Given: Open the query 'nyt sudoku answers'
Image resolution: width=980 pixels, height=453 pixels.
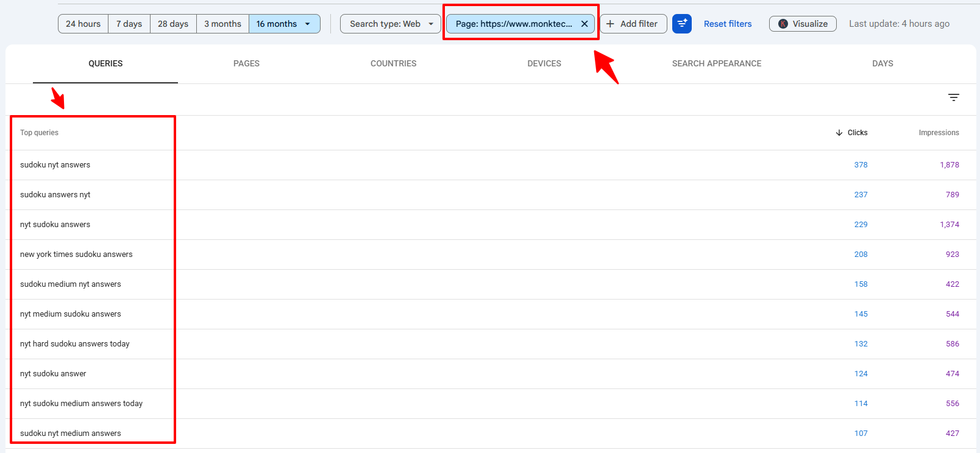Looking at the screenshot, I should [55, 225].
